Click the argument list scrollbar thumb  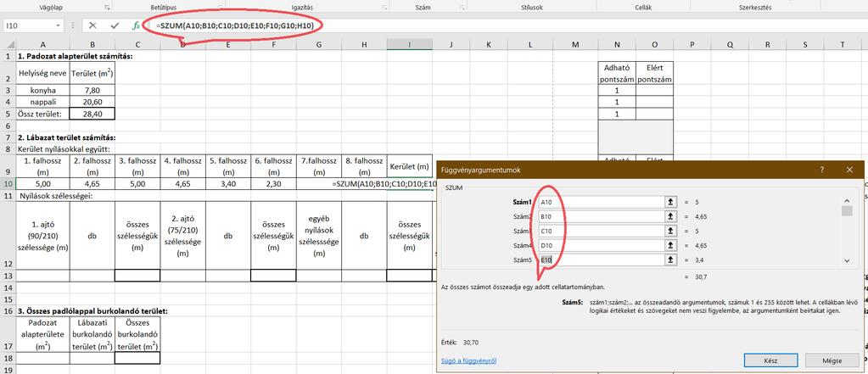(847, 211)
